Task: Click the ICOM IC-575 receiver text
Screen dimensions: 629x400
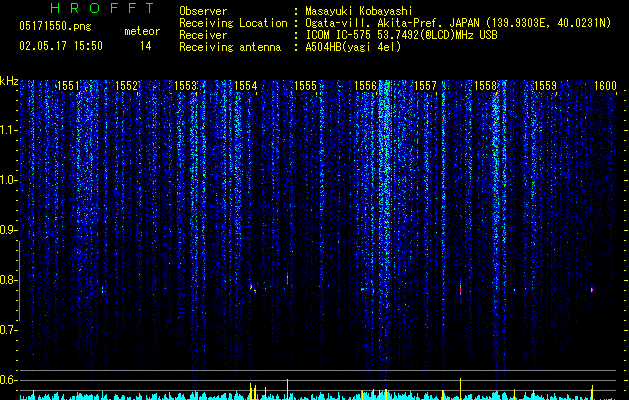Action: point(401,35)
